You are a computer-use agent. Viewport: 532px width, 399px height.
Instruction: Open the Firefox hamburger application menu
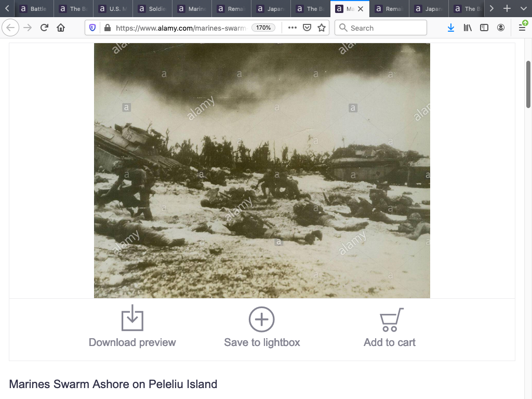(522, 28)
